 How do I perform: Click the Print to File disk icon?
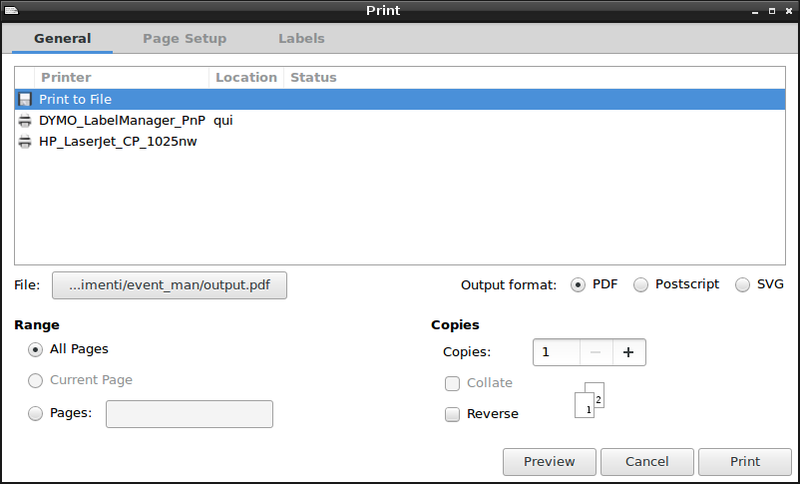pos(25,100)
